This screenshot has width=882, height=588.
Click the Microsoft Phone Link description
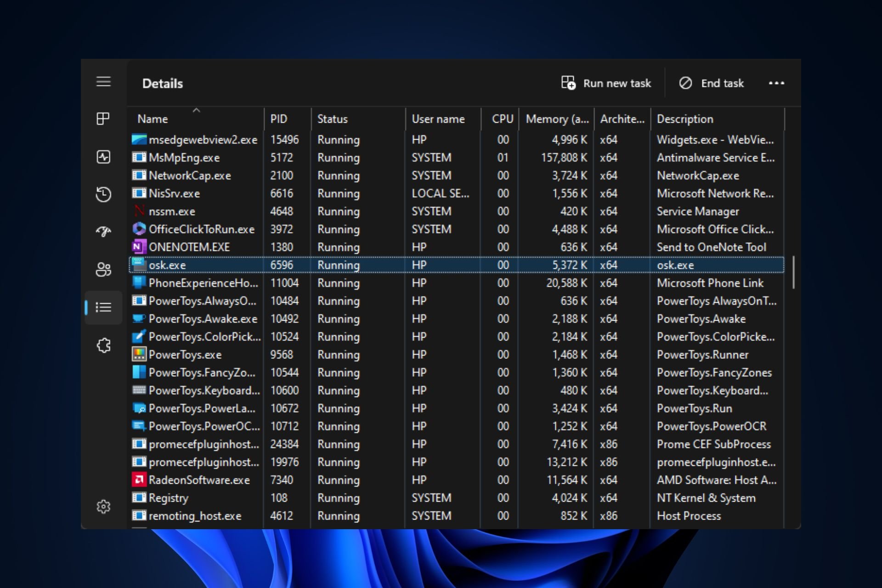point(710,283)
